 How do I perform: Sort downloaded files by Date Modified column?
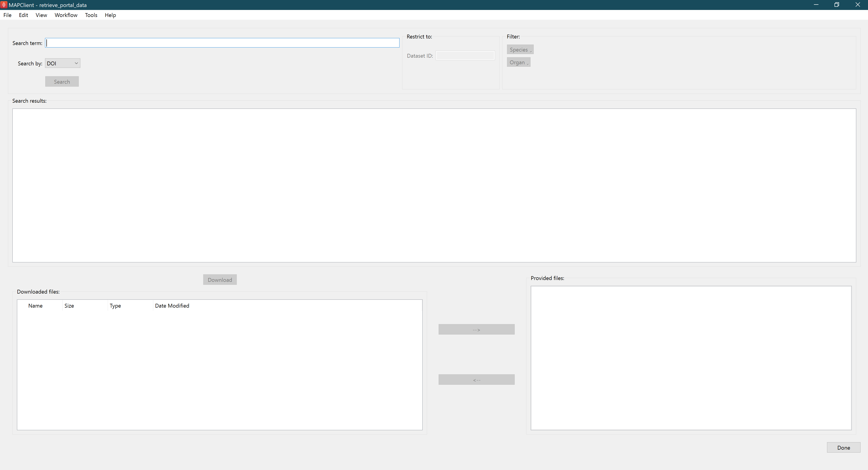(172, 306)
